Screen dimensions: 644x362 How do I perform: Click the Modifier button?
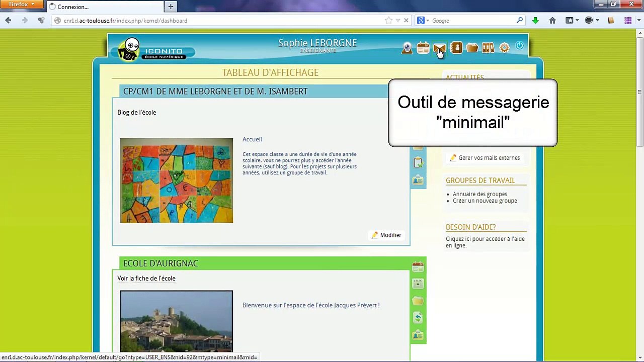tap(386, 235)
